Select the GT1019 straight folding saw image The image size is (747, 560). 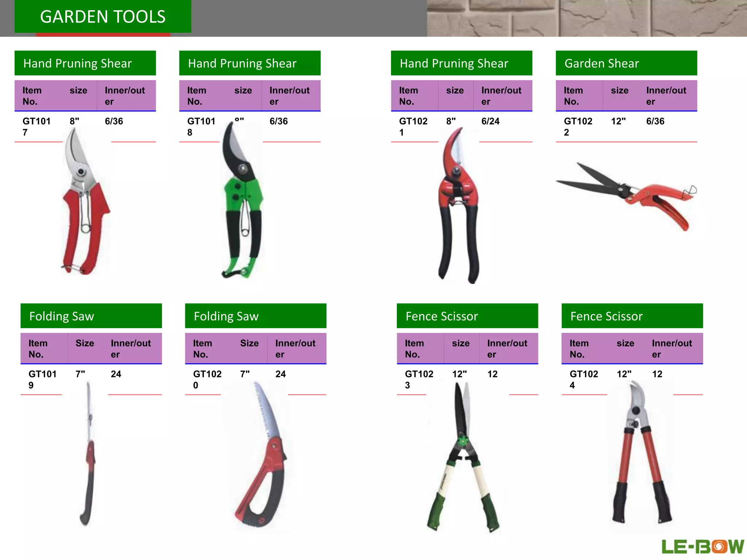tap(88, 453)
